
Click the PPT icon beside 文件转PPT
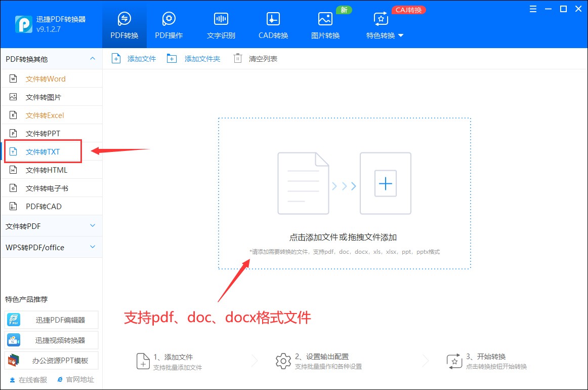coord(13,133)
